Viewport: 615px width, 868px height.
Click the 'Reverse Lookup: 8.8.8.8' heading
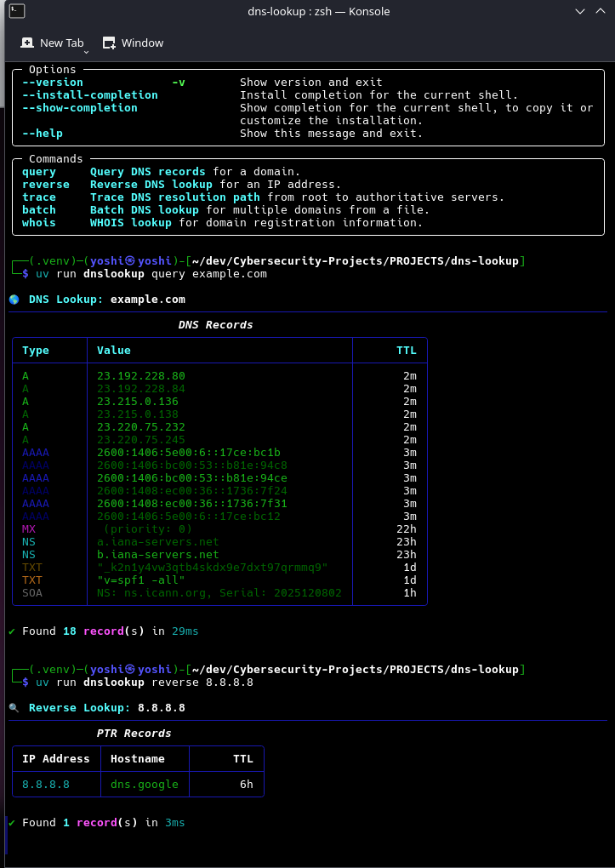[x=107, y=707]
